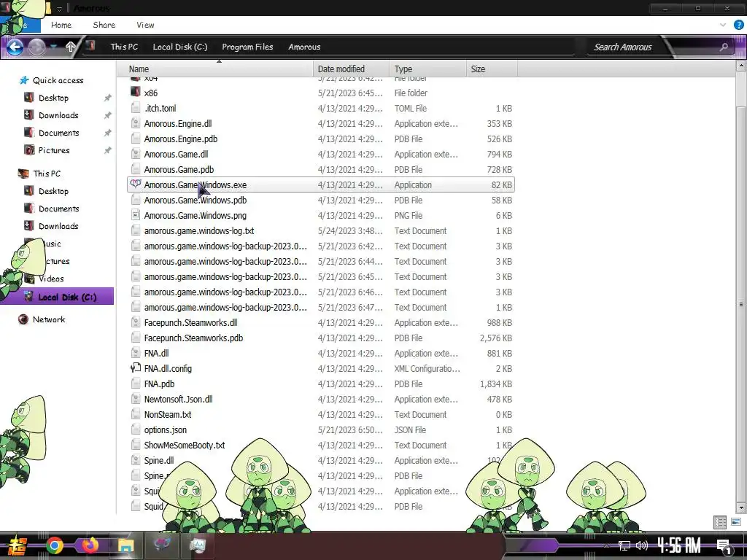Open the help question mark icon
Screen dimensions: 747x560
[738, 25]
